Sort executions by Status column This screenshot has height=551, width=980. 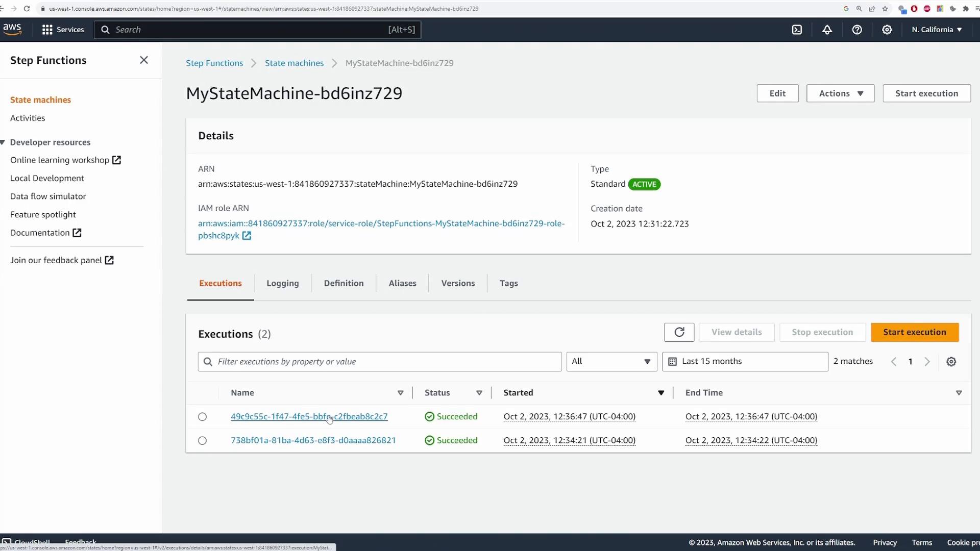(x=479, y=393)
